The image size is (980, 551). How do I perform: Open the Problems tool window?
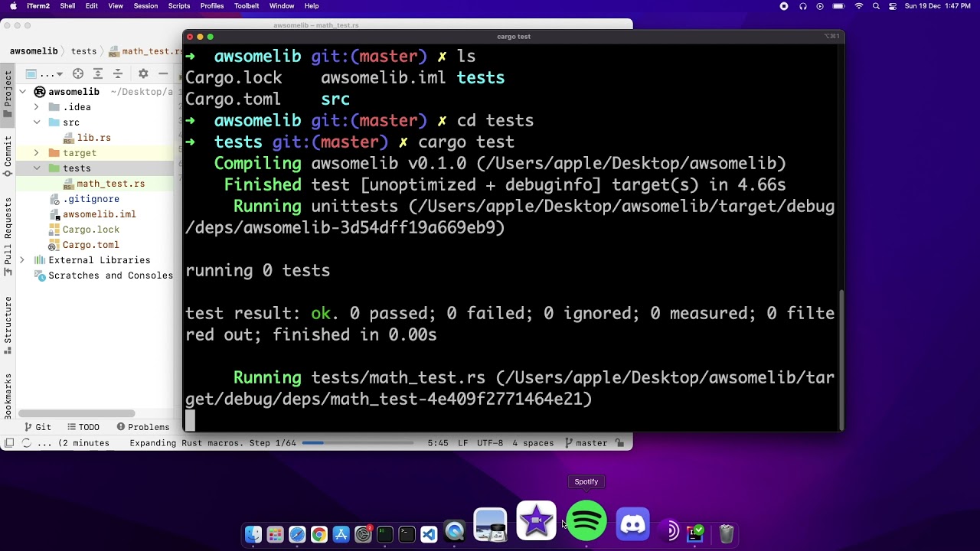click(142, 427)
